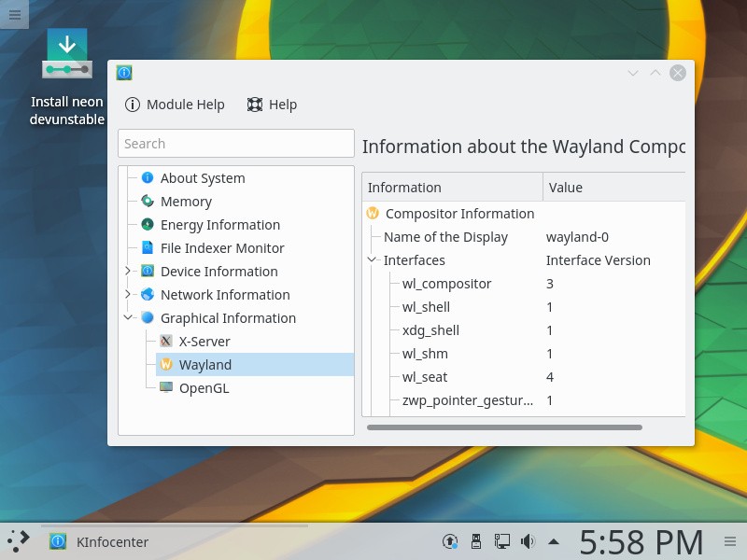Viewport: 747px width, 560px height.
Task: Open the updates tray icon
Action: 450,541
